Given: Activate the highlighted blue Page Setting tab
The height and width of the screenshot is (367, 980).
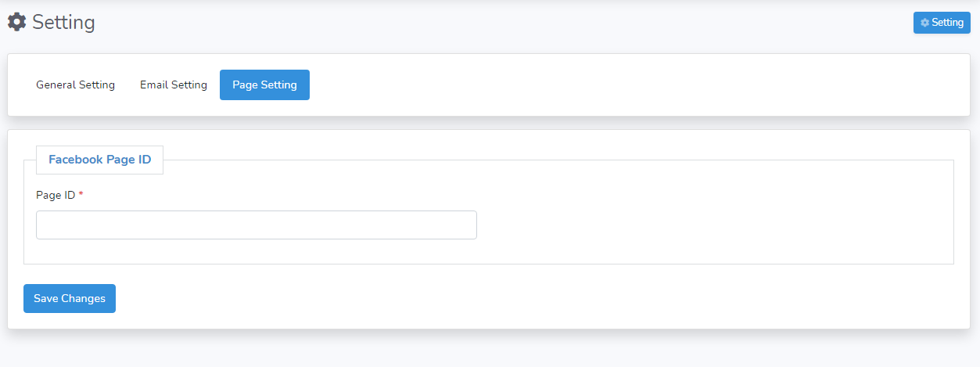Looking at the screenshot, I should click(264, 85).
